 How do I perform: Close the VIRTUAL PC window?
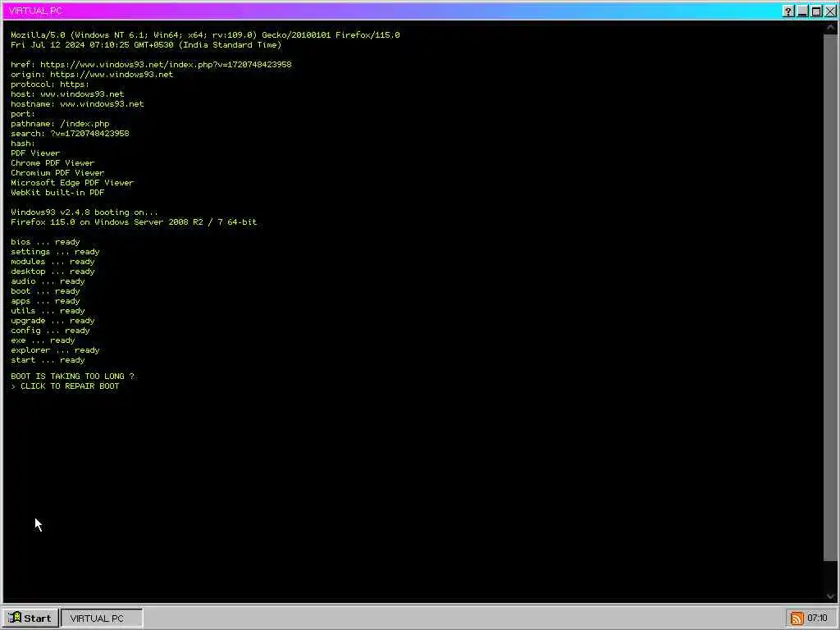click(830, 11)
